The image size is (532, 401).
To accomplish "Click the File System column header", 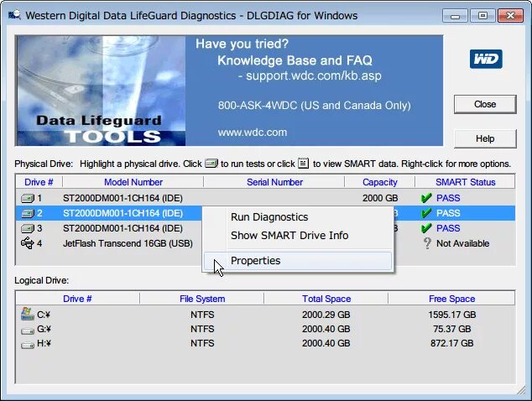I will click(202, 299).
